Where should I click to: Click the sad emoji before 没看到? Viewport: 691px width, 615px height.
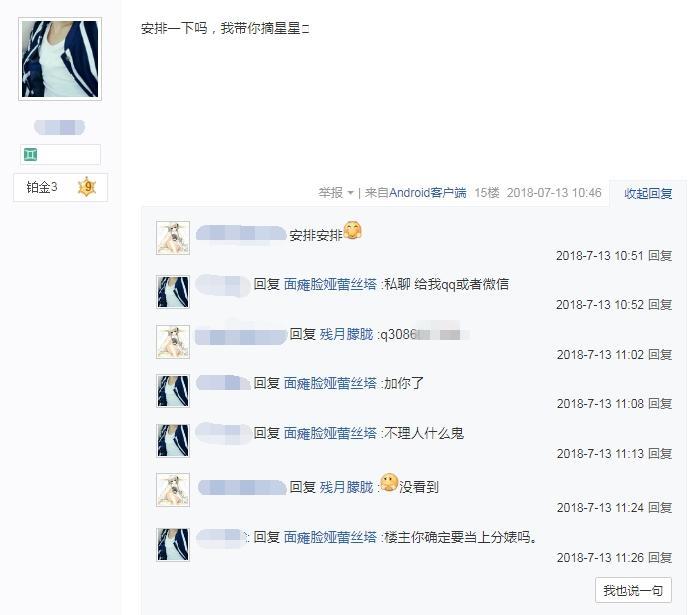pyautogui.click(x=389, y=483)
